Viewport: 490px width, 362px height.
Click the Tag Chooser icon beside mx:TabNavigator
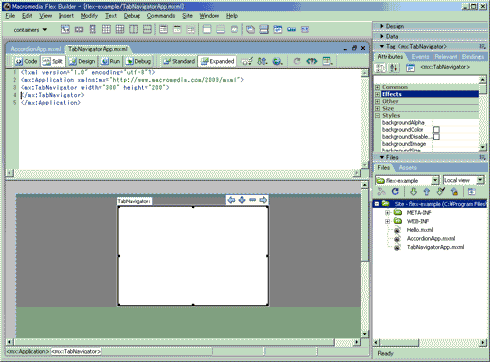tap(410, 68)
